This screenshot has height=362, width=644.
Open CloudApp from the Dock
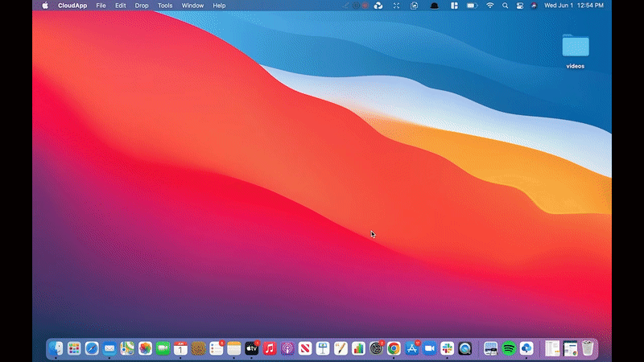526,348
